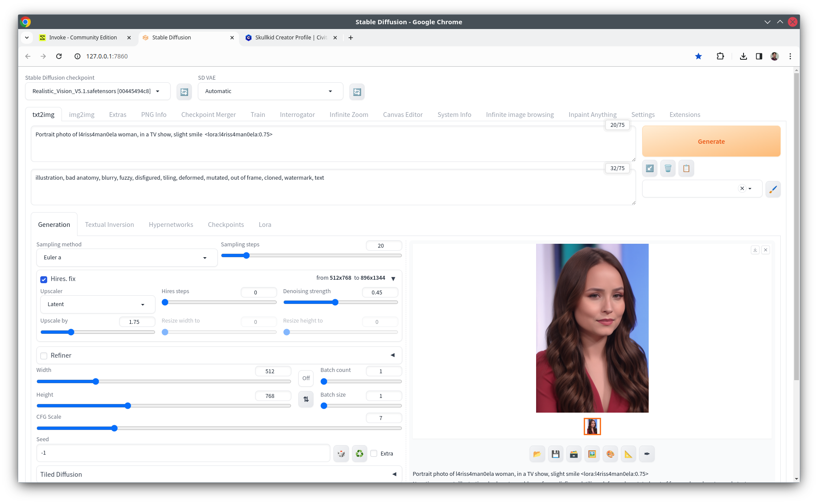Screen dimensions: 818x504
Task: Click in the negative prompt text box
Action: pos(333,187)
